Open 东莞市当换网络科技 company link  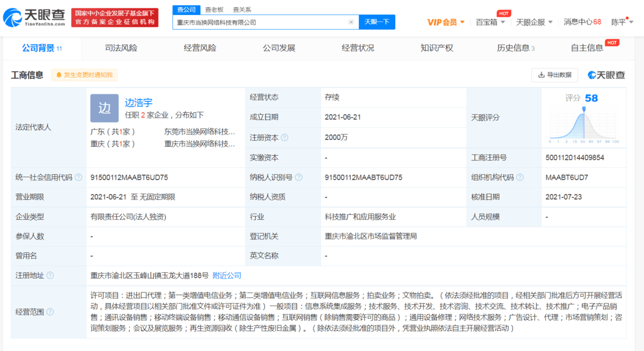coord(200,132)
